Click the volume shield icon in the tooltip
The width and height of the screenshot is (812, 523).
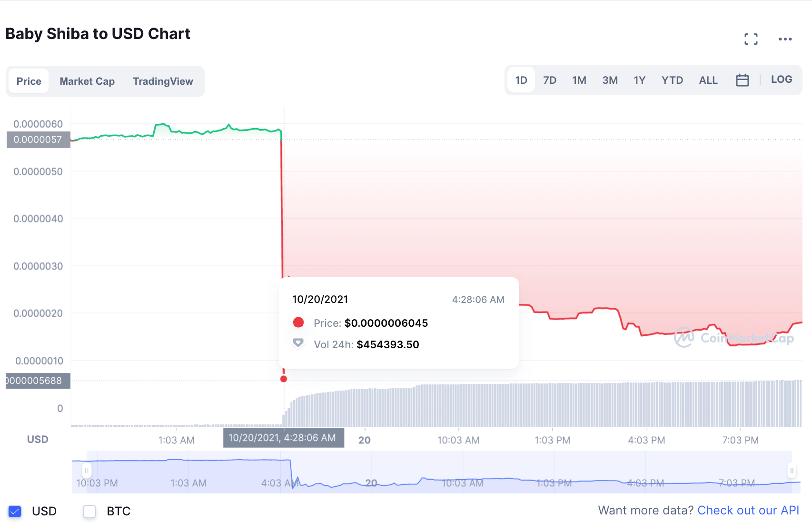[x=298, y=342]
